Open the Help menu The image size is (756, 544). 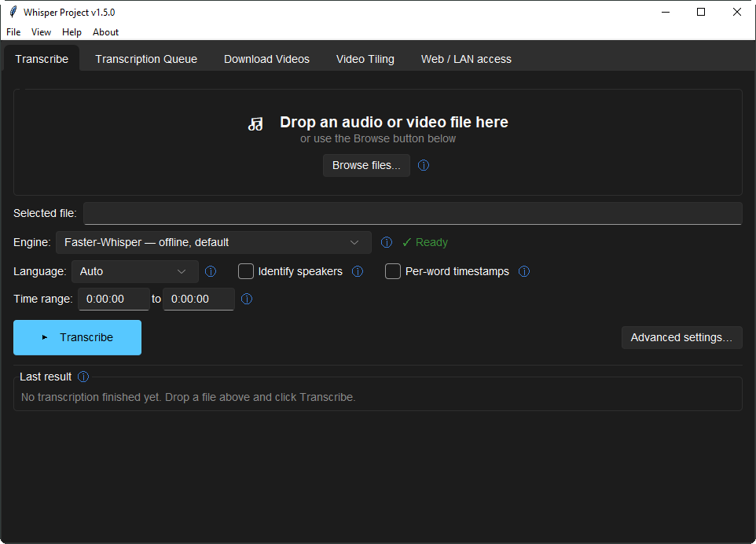pos(72,31)
